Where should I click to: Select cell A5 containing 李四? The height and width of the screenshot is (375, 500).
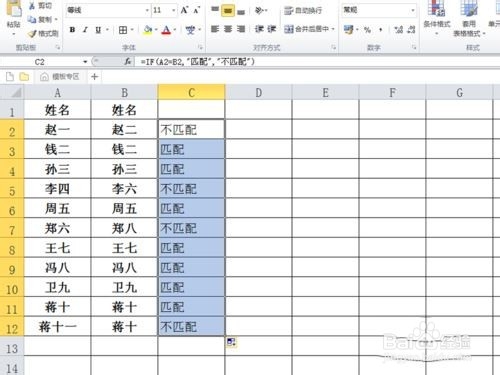[x=57, y=189]
